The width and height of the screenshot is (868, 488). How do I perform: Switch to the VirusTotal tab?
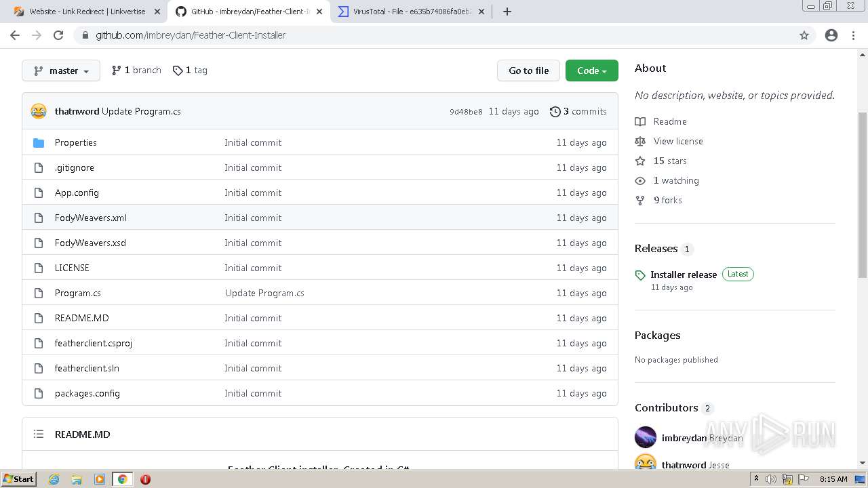coord(411,12)
